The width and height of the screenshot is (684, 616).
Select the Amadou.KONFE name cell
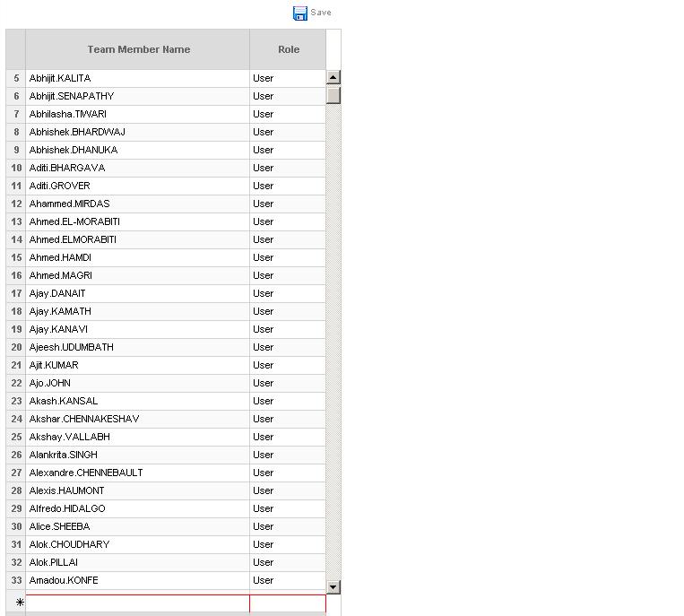pos(137,580)
